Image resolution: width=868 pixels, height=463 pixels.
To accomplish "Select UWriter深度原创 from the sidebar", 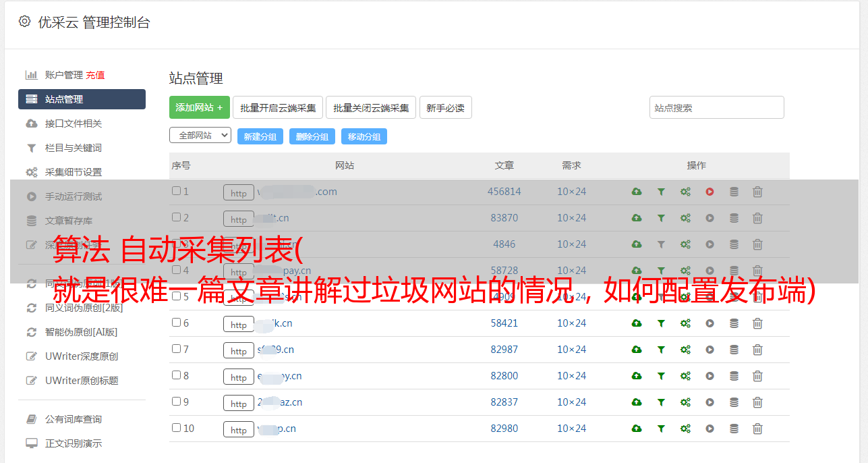I will [82, 356].
